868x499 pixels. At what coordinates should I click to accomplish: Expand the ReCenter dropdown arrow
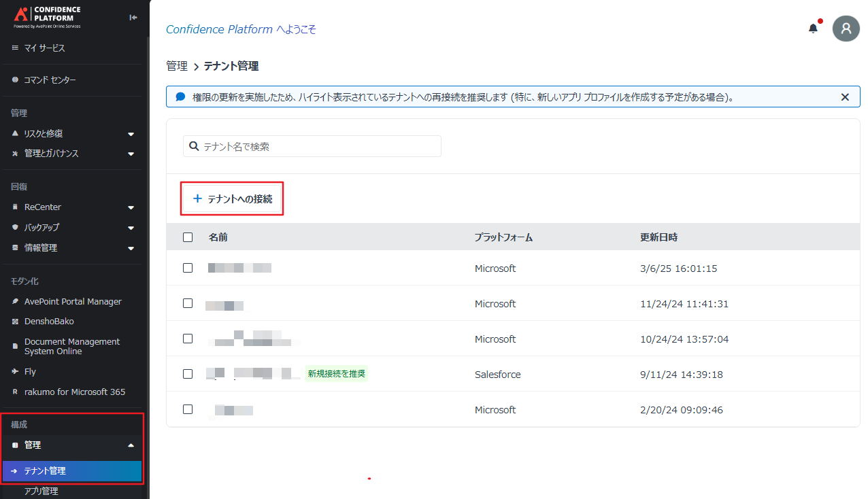point(131,207)
